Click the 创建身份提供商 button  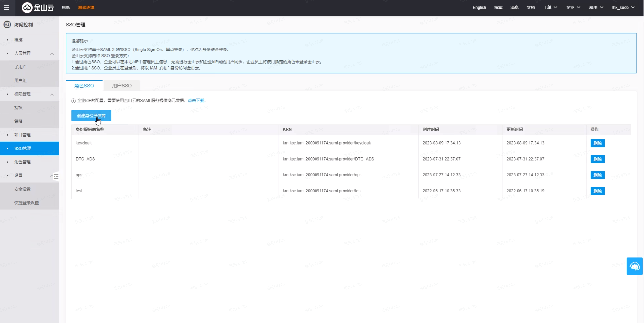tap(91, 116)
